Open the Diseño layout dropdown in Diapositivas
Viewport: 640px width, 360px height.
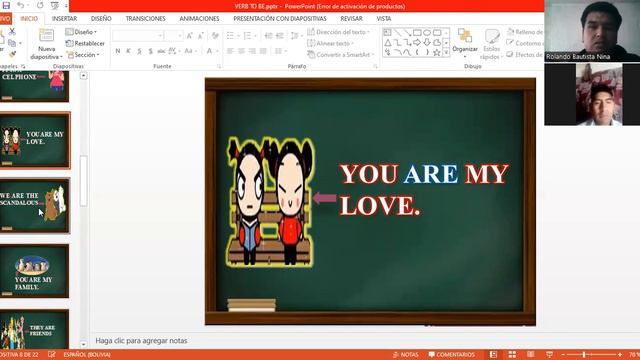pyautogui.click(x=81, y=32)
